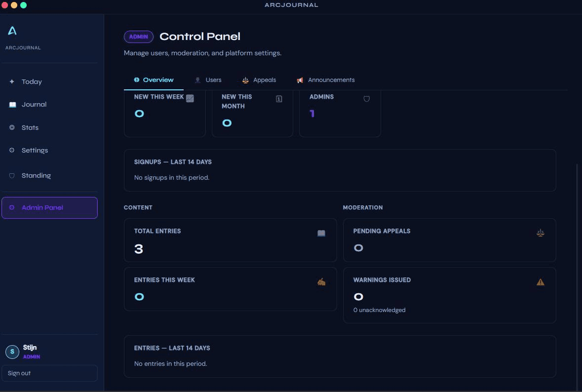Click the ARCJOURNAL window title text
This screenshot has height=392, width=582.
tap(291, 5)
